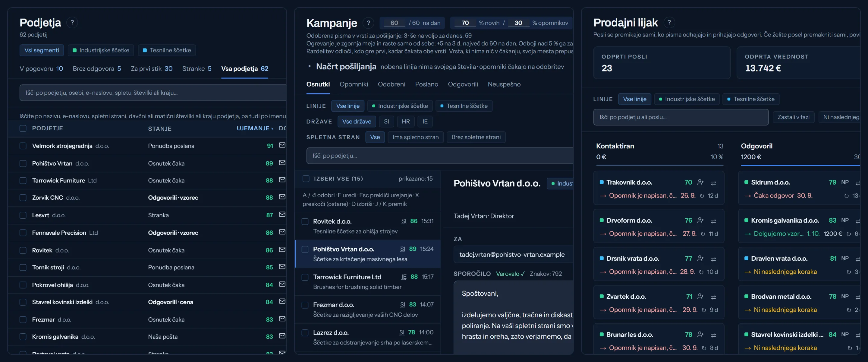Viewport: 868px width, 362px height.
Task: Click mail icon in Stavrel kovinski izdelki table row
Action: (x=282, y=301)
